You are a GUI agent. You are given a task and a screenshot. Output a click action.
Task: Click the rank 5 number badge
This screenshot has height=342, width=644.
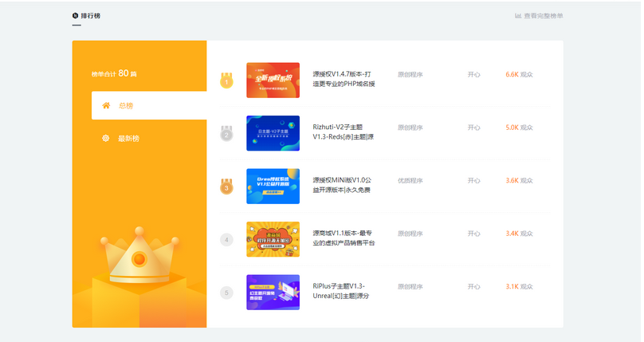pos(226,293)
